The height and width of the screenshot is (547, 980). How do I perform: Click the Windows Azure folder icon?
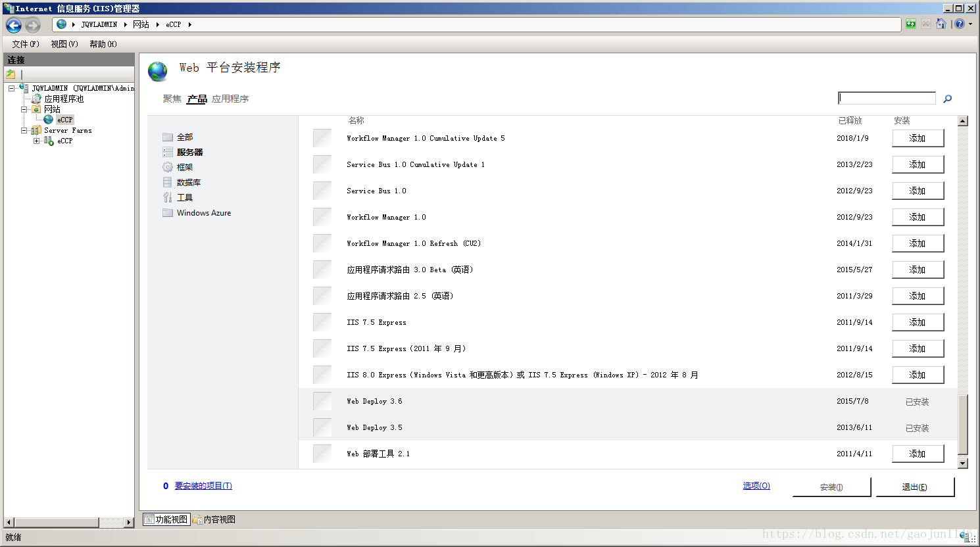tap(168, 213)
